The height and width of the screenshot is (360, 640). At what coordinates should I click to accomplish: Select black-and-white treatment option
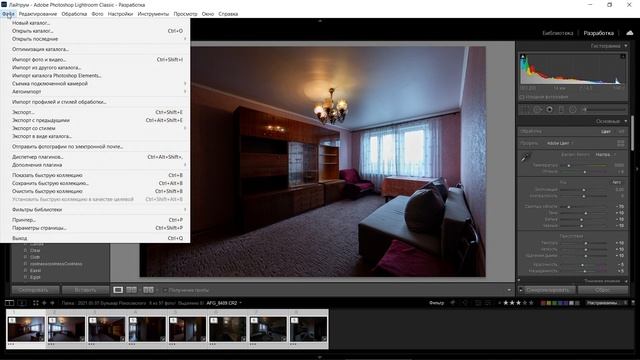click(621, 131)
